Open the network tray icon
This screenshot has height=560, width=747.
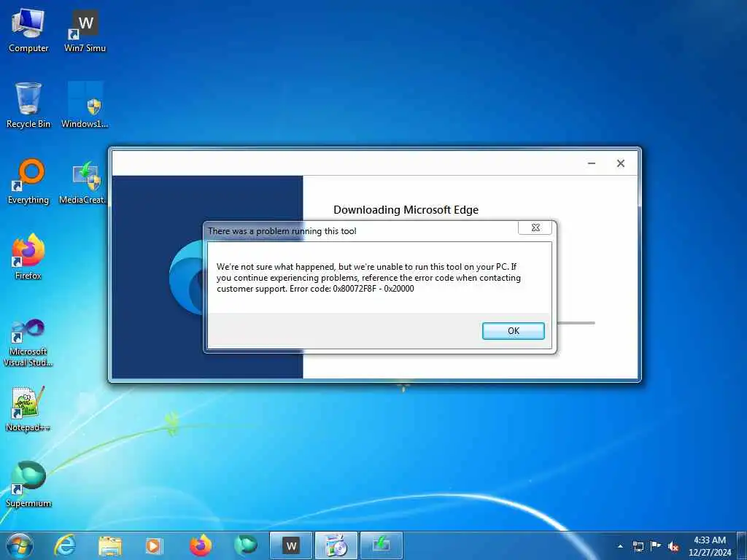(638, 546)
